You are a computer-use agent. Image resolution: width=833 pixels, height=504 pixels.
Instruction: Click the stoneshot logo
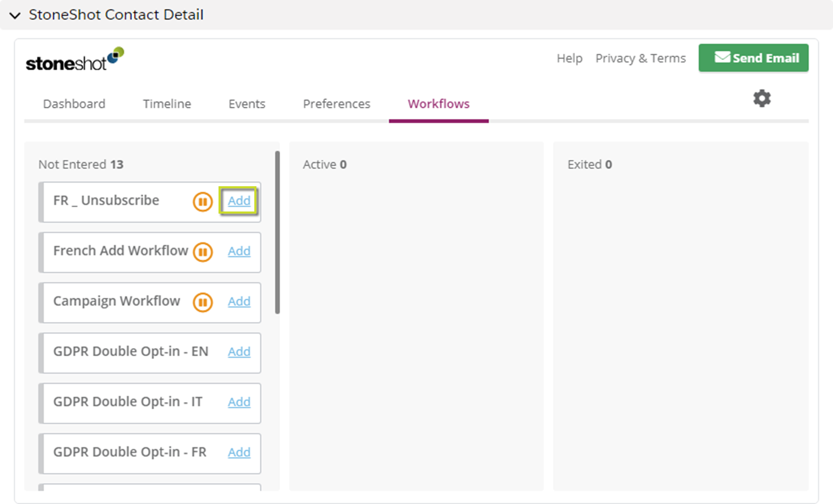click(x=75, y=59)
